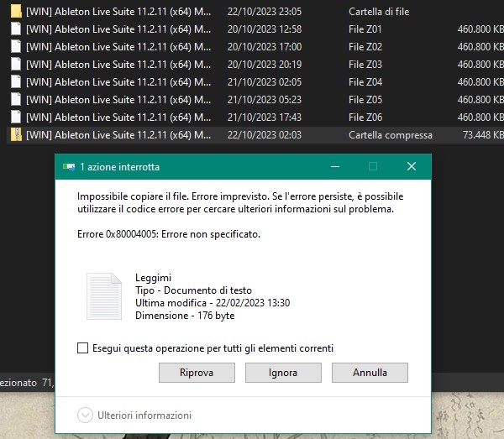504x439 pixels.
Task: Minimize the '1 azione interrotta' dialog
Action: [x=335, y=166]
